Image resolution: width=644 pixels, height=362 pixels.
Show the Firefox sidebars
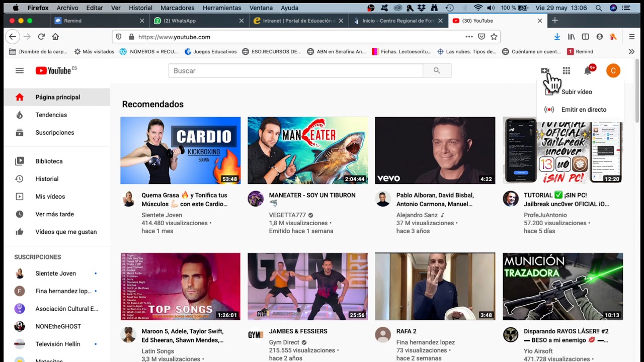585,37
